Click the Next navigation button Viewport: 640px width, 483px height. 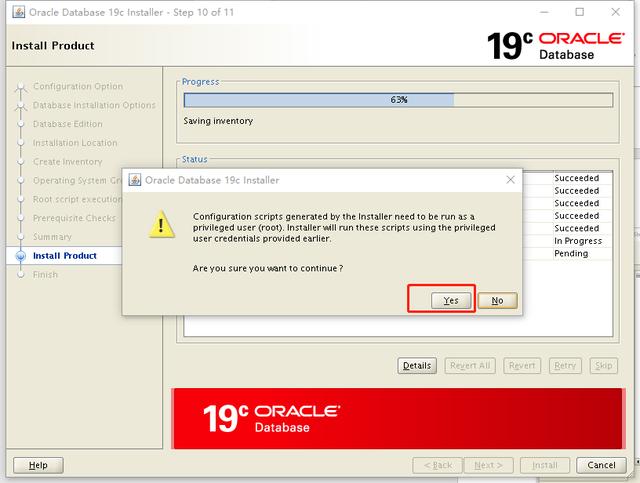click(x=488, y=465)
